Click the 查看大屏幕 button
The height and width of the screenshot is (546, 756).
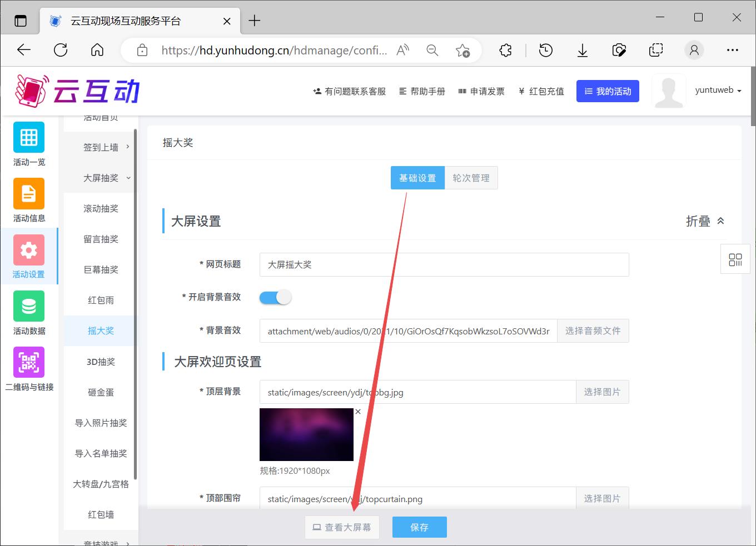tap(342, 527)
